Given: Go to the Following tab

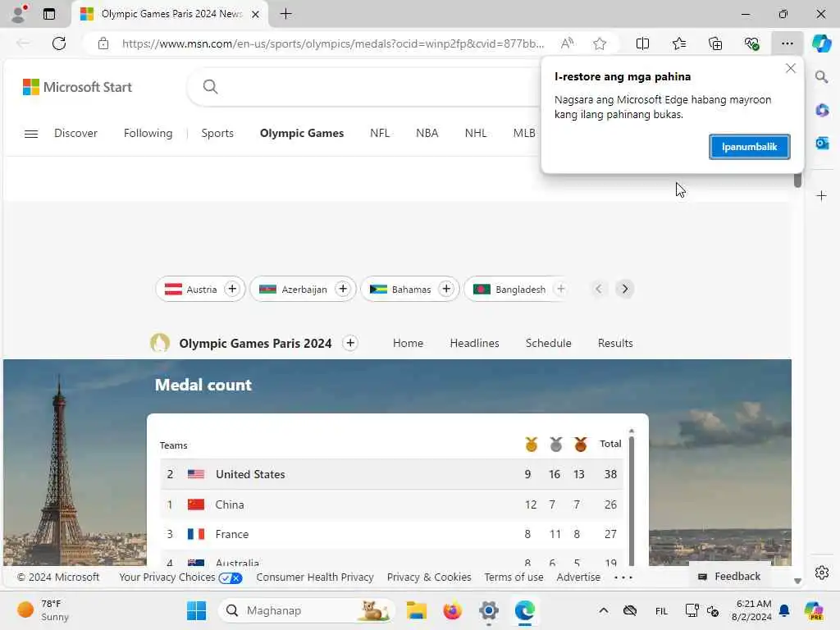Looking at the screenshot, I should 148,133.
